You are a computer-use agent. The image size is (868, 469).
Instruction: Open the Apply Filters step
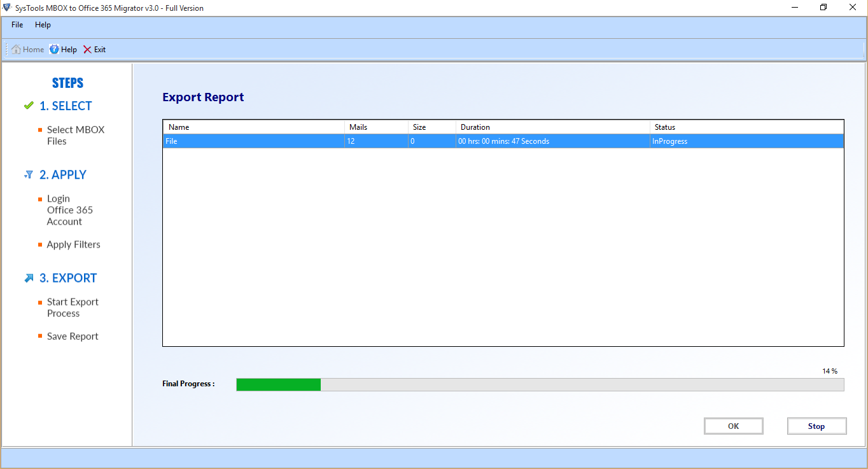coord(73,244)
